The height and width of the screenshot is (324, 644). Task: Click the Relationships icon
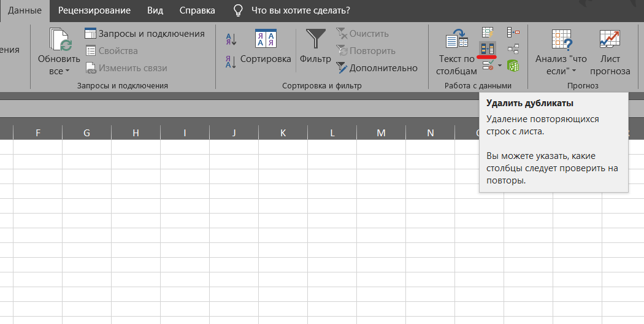tap(513, 49)
